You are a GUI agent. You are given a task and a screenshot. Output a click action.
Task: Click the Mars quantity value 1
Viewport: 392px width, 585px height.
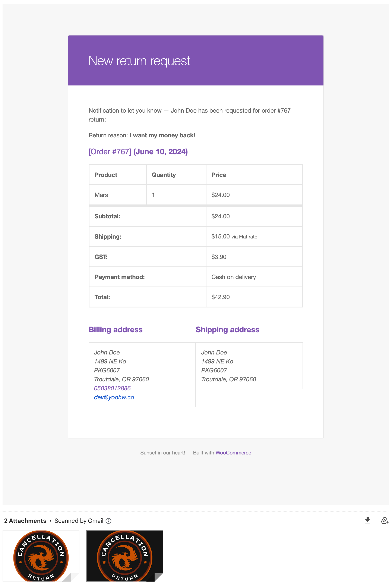tap(153, 195)
